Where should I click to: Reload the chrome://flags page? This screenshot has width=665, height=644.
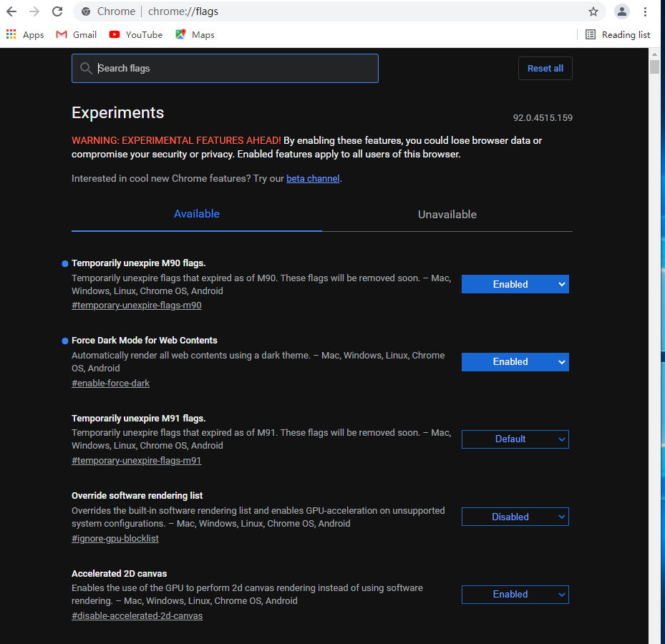(57, 11)
